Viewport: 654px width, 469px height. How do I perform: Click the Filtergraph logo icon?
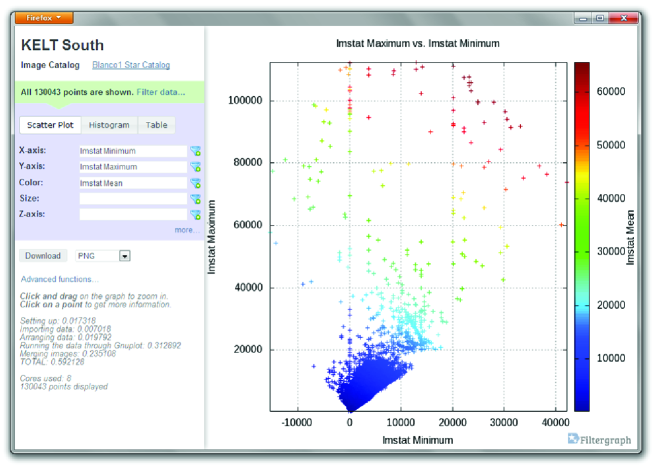pos(573,439)
